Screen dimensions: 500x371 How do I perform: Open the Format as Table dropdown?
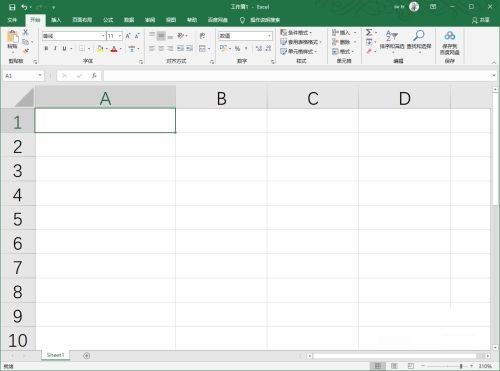(x=301, y=42)
